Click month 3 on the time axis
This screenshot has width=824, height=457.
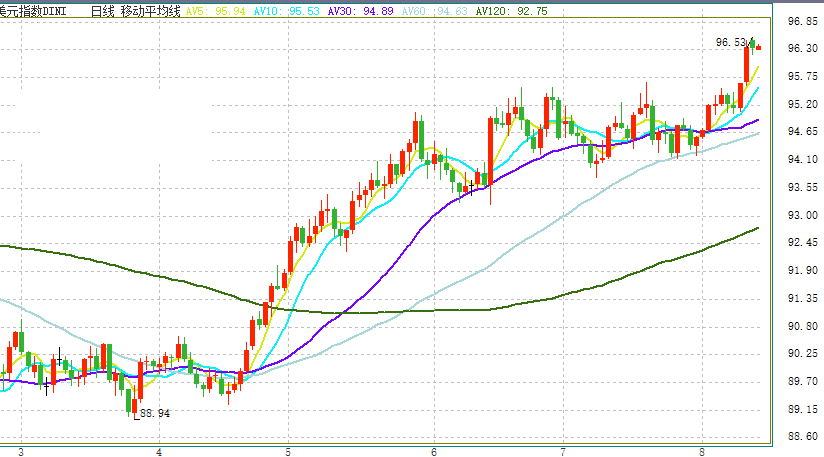pos(21,452)
